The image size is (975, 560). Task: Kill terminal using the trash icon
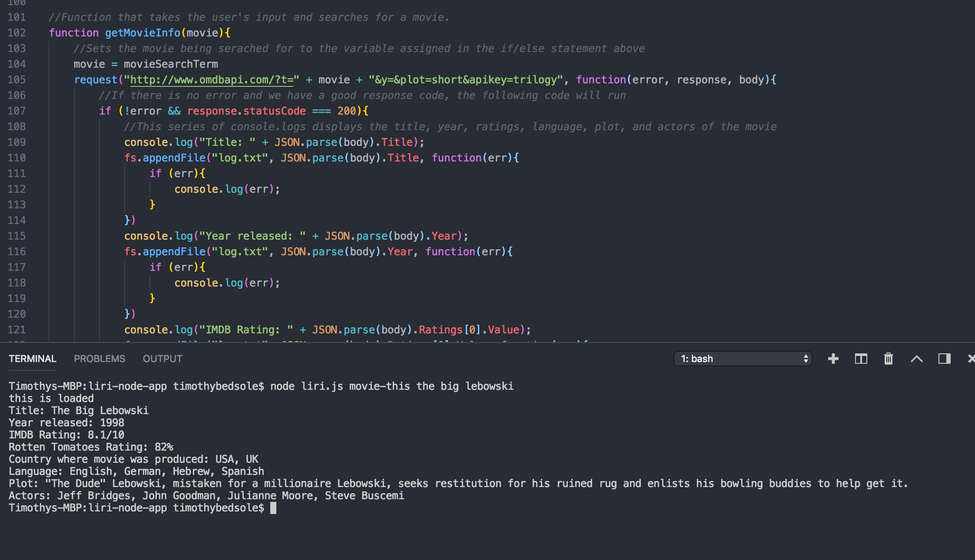click(889, 359)
